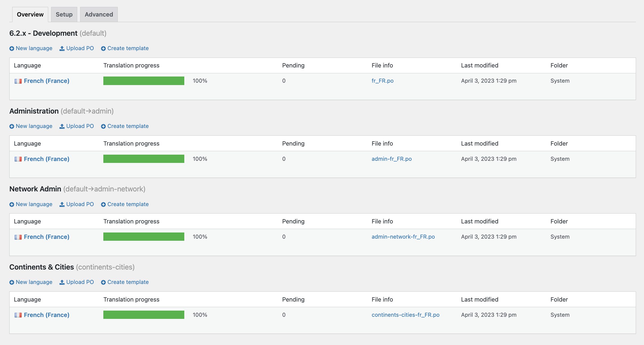Click the French flag icon in the Continents & Cities table
This screenshot has height=345, width=644.
click(18, 315)
